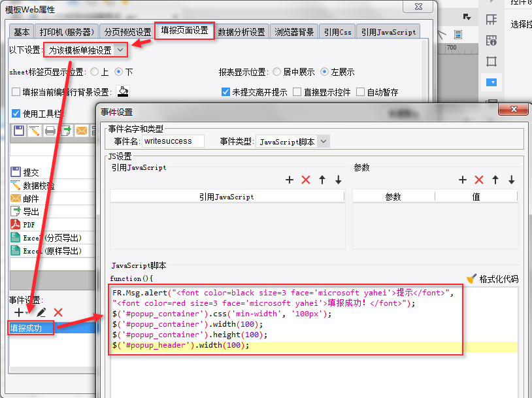Screen dimensions: 532x398
Task: Switch to the 分页预览设置 tab
Action: pyautogui.click(x=127, y=32)
